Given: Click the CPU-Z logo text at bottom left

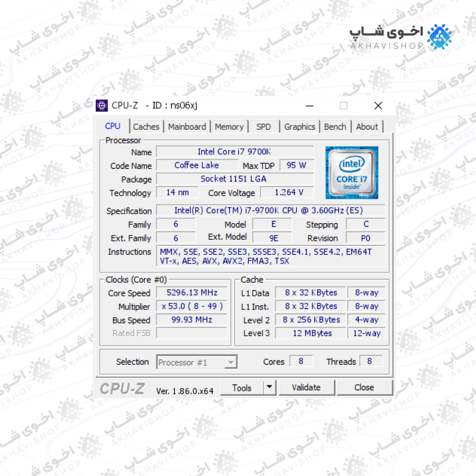Looking at the screenshot, I should pyautogui.click(x=123, y=389).
